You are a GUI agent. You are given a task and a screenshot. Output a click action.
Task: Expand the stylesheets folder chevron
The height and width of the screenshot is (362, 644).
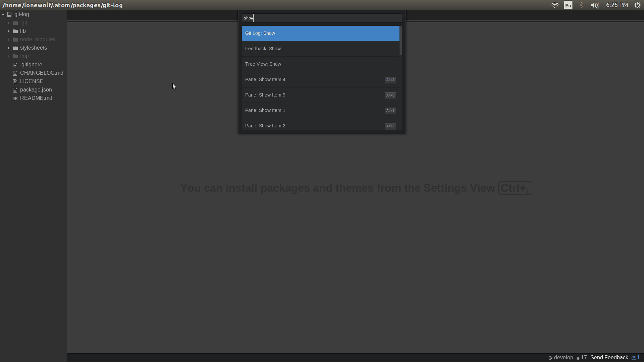tap(8, 48)
